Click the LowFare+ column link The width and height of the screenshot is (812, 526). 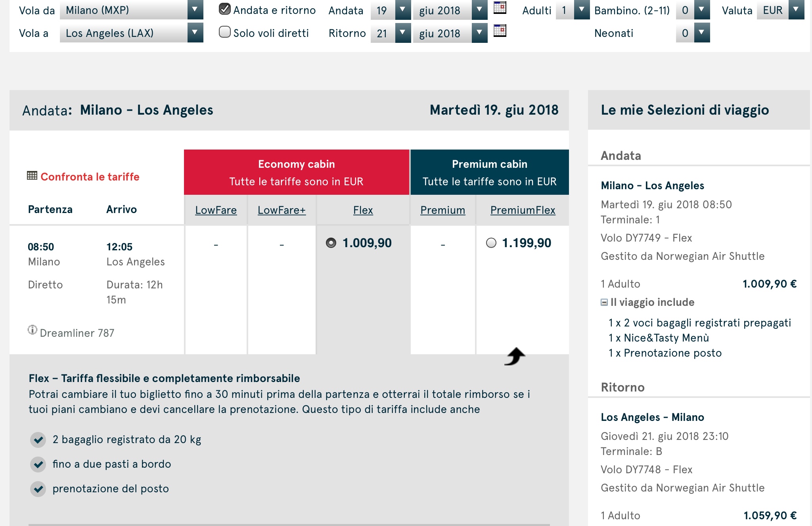tap(282, 210)
